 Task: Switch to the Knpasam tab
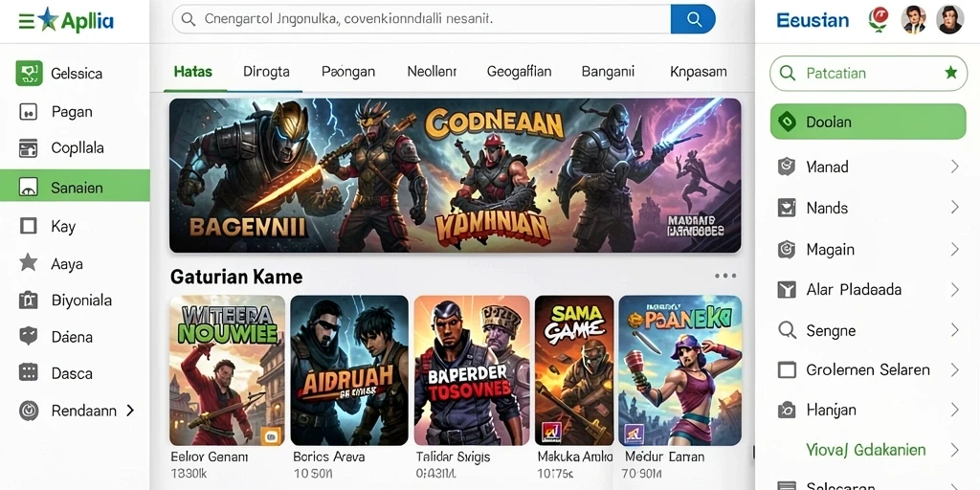coord(698,71)
